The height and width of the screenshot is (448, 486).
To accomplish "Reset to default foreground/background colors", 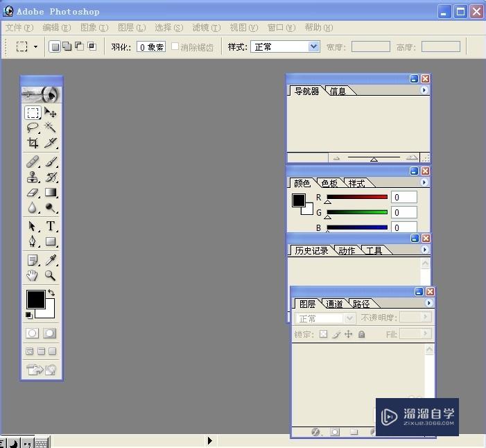I will [28, 316].
